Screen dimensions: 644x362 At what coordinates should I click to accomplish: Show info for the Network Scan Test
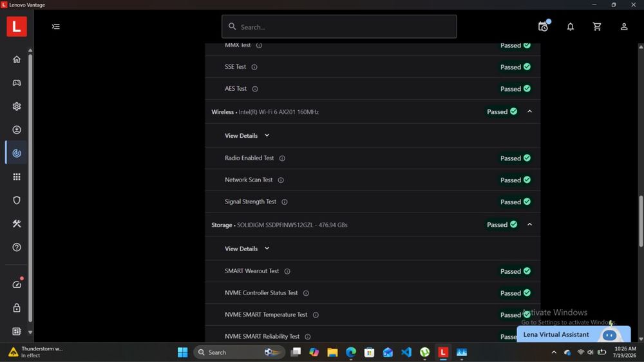[x=281, y=180]
